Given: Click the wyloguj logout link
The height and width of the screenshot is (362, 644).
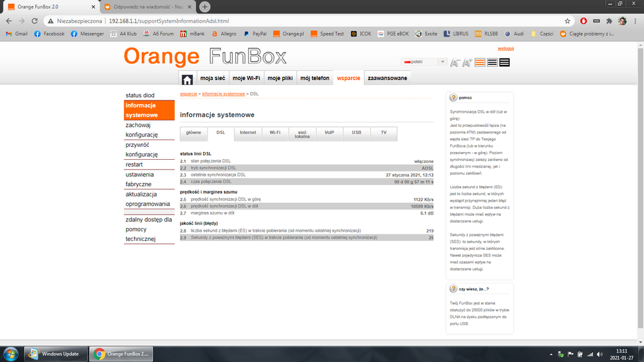Looking at the screenshot, I should tap(505, 49).
